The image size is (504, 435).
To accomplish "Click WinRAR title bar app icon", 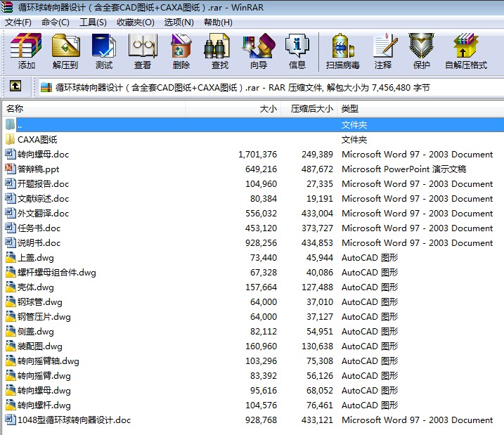I will pyautogui.click(x=7, y=7).
